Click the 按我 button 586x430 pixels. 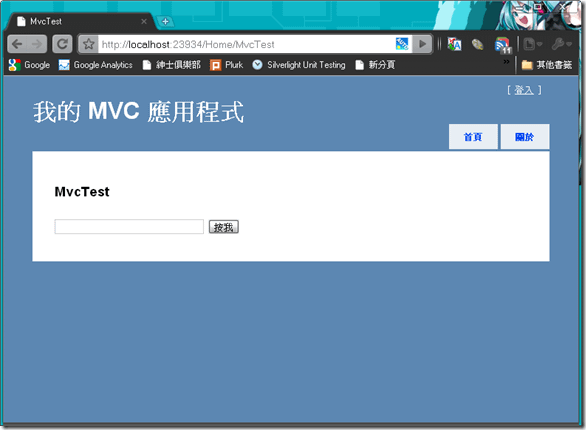point(223,227)
